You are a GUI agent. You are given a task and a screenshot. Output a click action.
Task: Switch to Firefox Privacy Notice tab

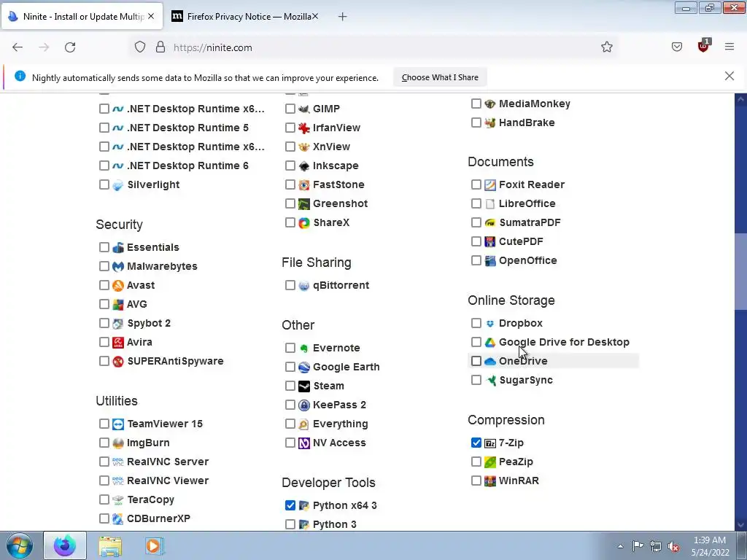click(x=243, y=17)
